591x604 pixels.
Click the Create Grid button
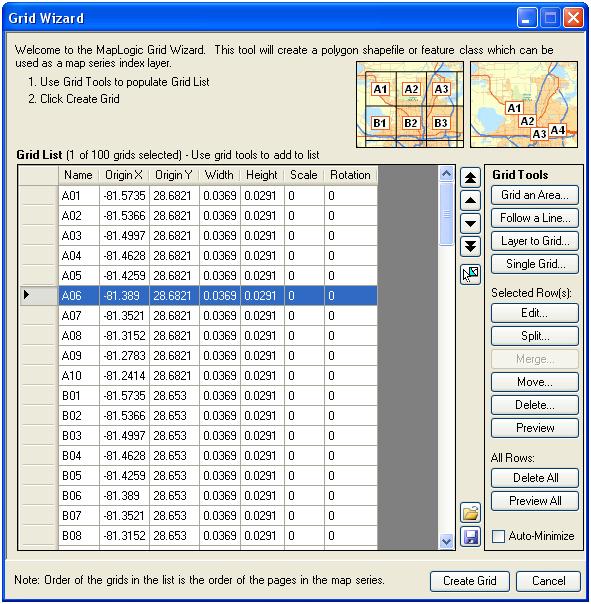click(x=470, y=581)
